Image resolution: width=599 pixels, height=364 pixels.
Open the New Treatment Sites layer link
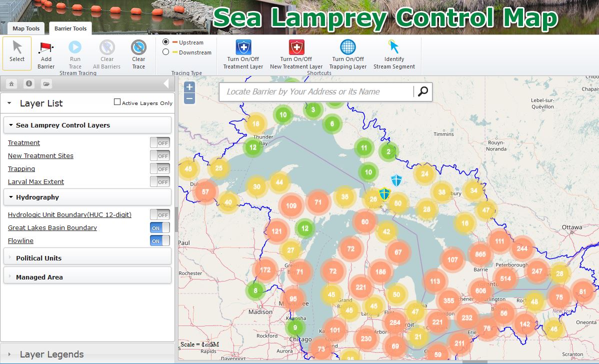(x=40, y=155)
